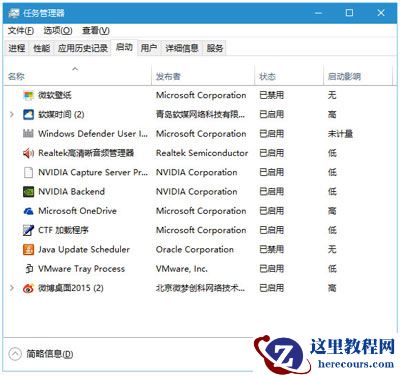Switch to the 应用历史记录 tab
The width and height of the screenshot is (400, 376).
(x=83, y=48)
